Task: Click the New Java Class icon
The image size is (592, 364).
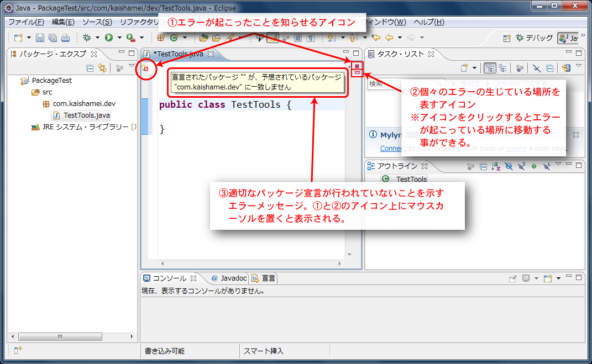Action: pos(174,38)
